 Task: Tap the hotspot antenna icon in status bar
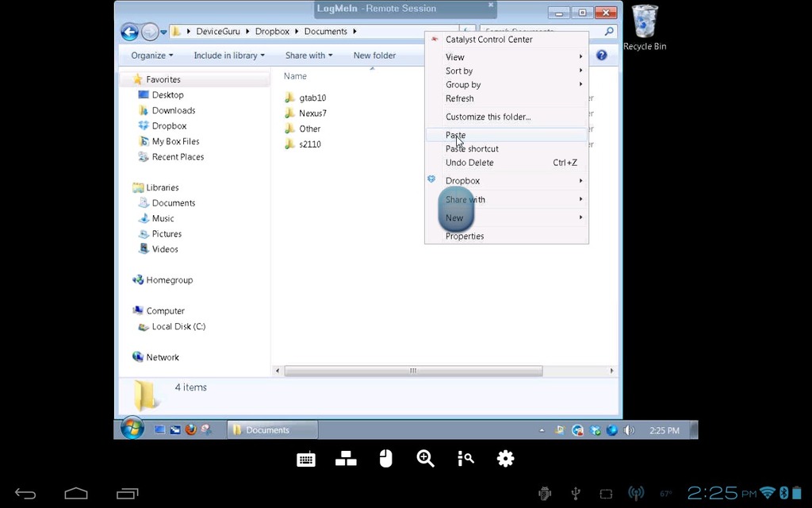pos(636,494)
